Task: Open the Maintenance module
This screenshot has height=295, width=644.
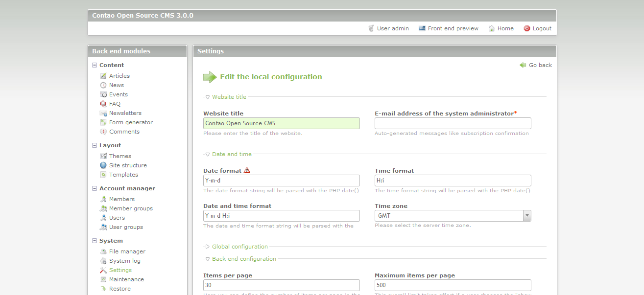Action: point(125,279)
